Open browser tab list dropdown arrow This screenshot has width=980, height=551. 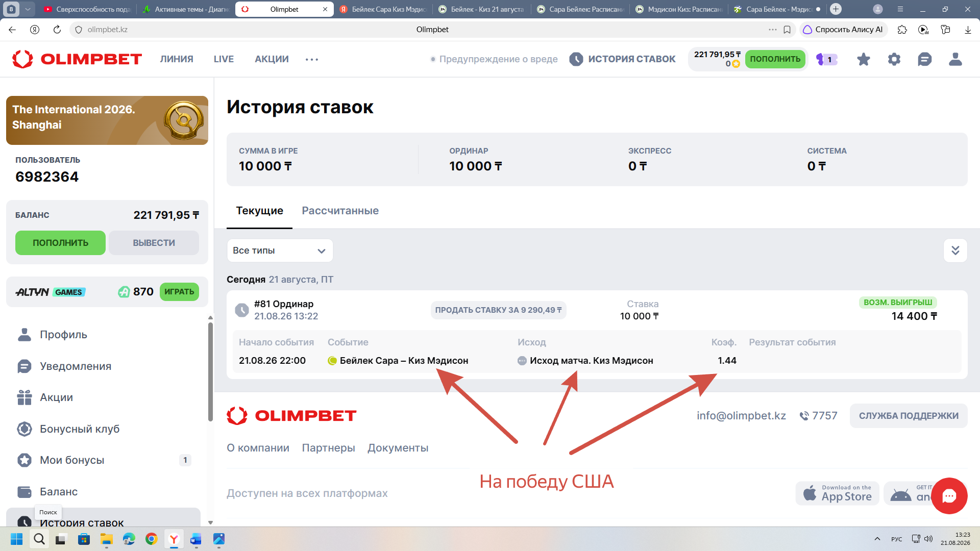28,9
